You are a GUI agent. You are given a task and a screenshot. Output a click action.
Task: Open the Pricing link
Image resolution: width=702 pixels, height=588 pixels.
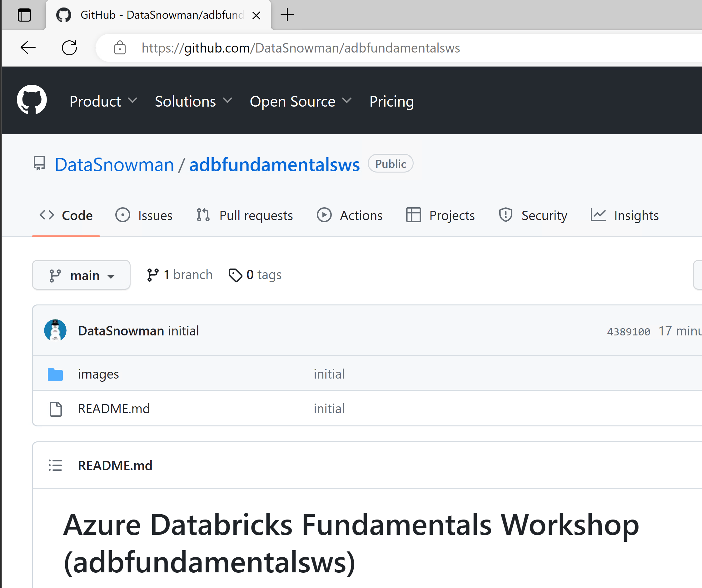[x=391, y=101]
